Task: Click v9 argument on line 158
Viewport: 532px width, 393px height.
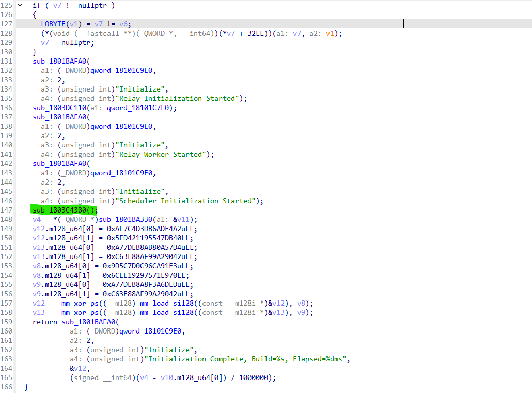Action: (301, 312)
